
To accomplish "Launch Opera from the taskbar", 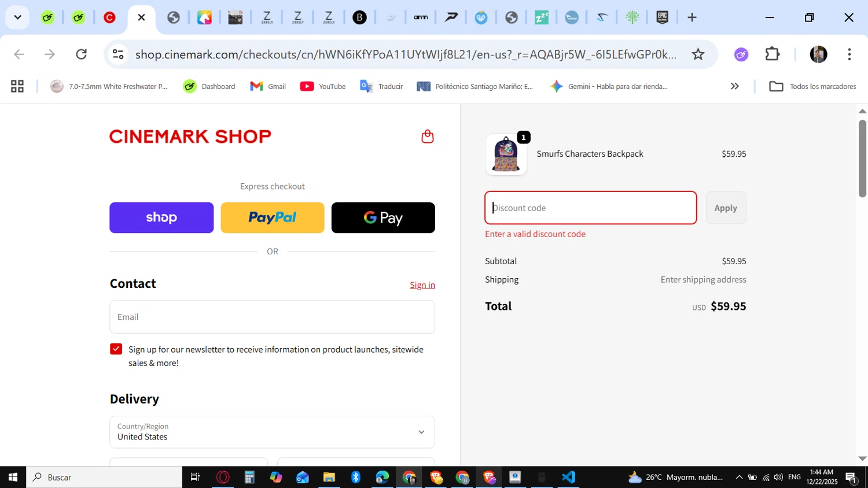I will [223, 477].
